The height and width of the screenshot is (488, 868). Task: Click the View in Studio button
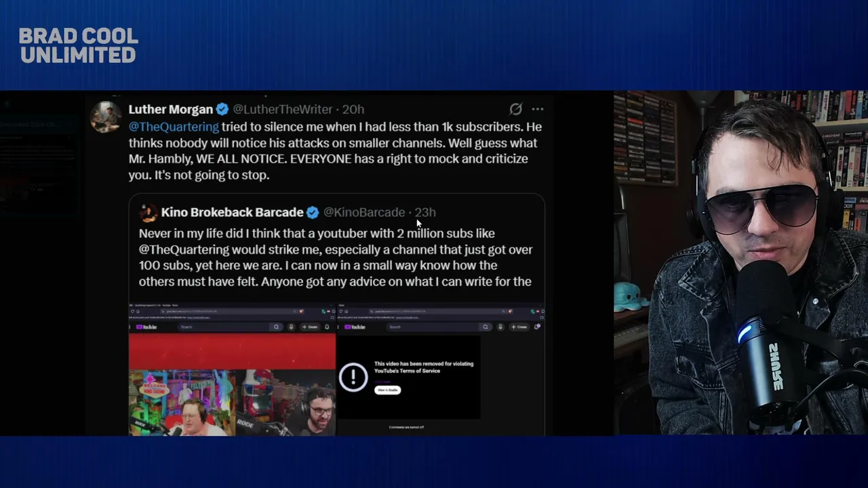(x=387, y=390)
